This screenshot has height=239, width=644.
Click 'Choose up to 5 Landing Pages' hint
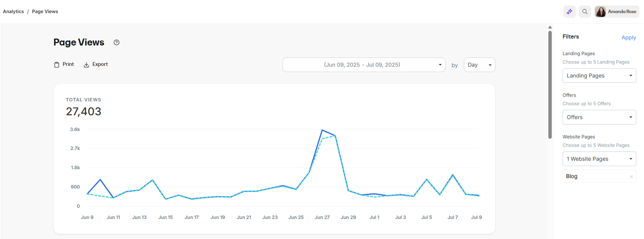click(596, 62)
